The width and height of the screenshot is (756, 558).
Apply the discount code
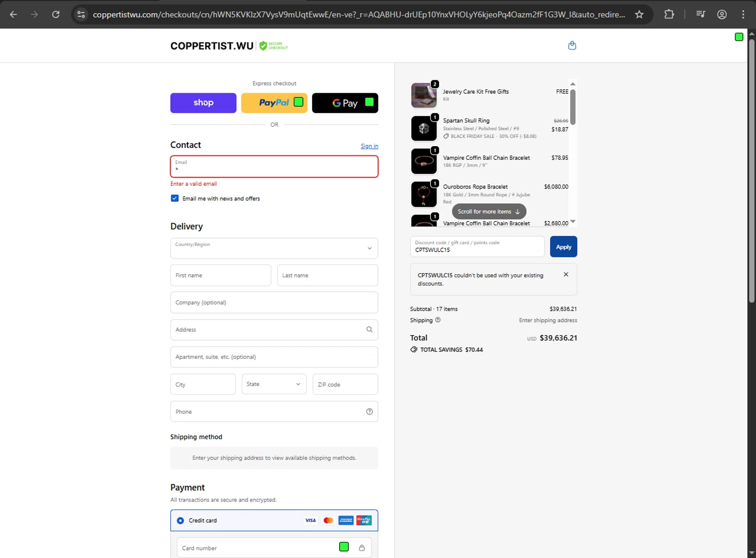click(563, 247)
